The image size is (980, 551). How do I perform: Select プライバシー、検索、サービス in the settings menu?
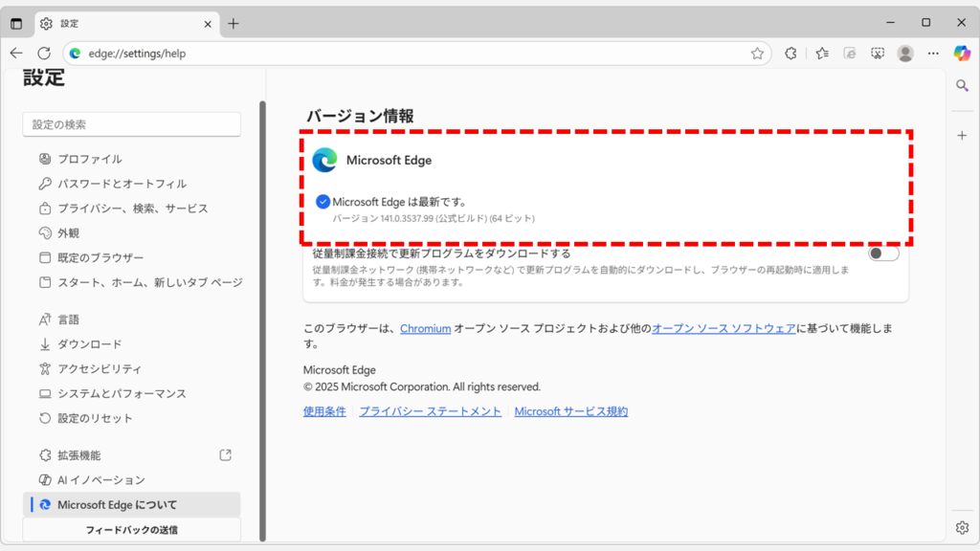(x=132, y=209)
